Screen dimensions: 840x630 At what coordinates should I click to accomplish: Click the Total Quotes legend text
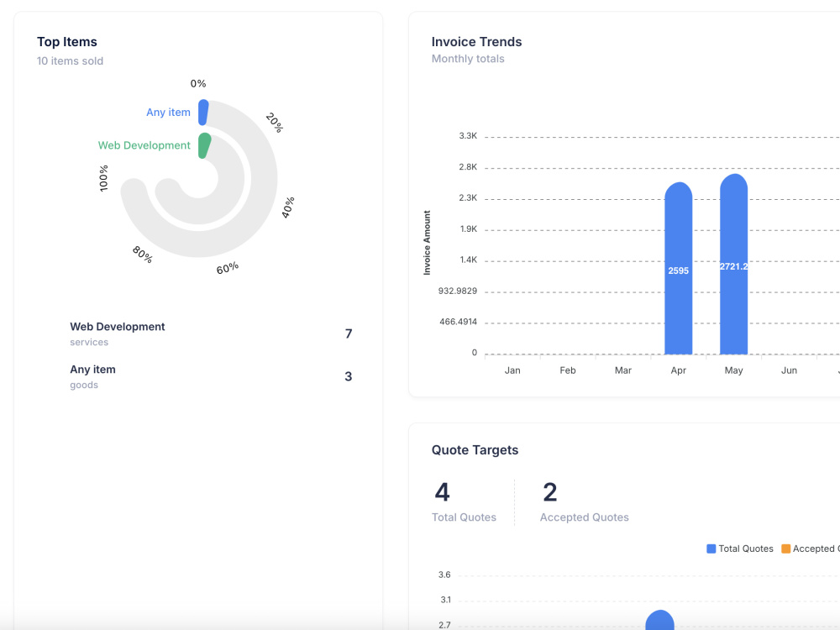pyautogui.click(x=746, y=549)
